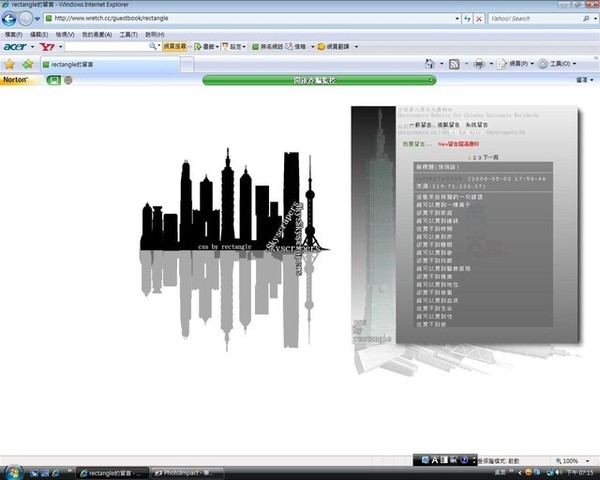600x480 pixels.
Task: Click the magnifier inside Yahoo toolbar field
Action: [x=153, y=46]
